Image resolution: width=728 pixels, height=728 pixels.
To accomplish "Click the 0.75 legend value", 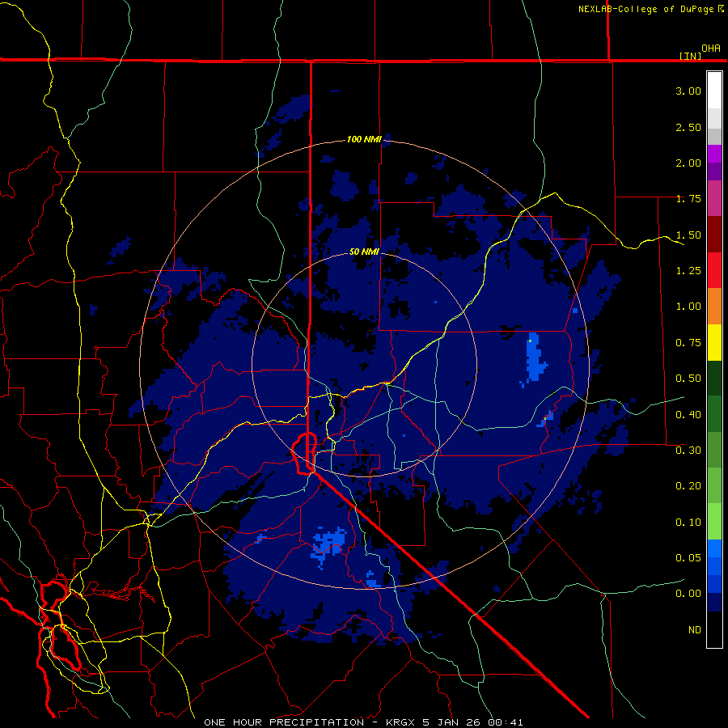I will click(x=688, y=343).
